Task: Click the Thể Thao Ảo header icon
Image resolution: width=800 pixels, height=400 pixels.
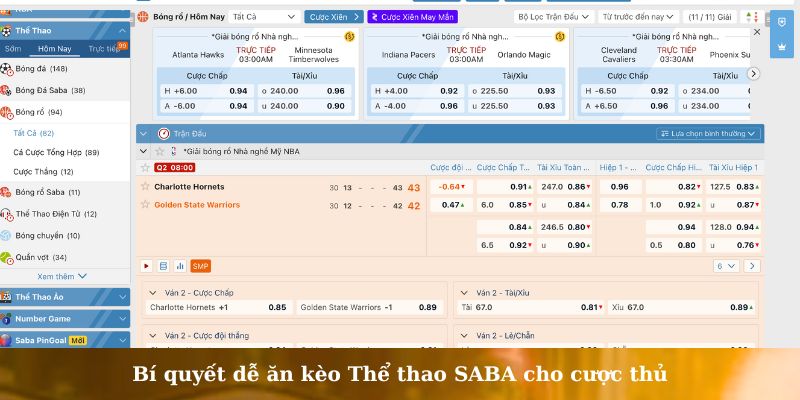Action: pyautogui.click(x=6, y=297)
